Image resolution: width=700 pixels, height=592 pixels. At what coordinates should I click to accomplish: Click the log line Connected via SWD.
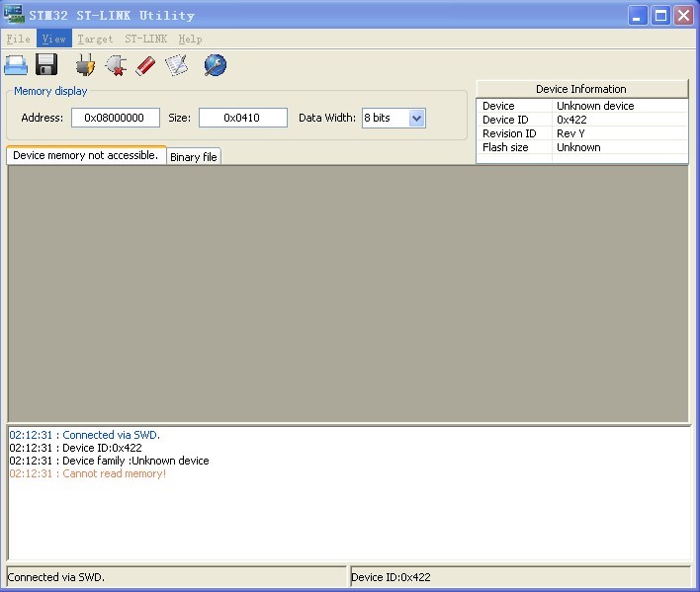pos(84,435)
